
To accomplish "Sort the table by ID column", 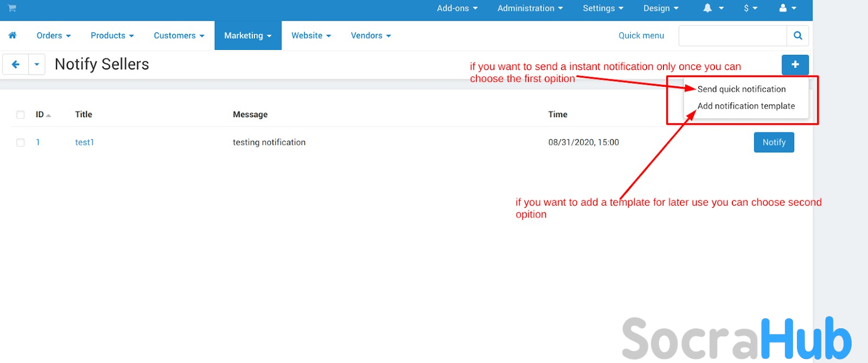I will tap(40, 114).
